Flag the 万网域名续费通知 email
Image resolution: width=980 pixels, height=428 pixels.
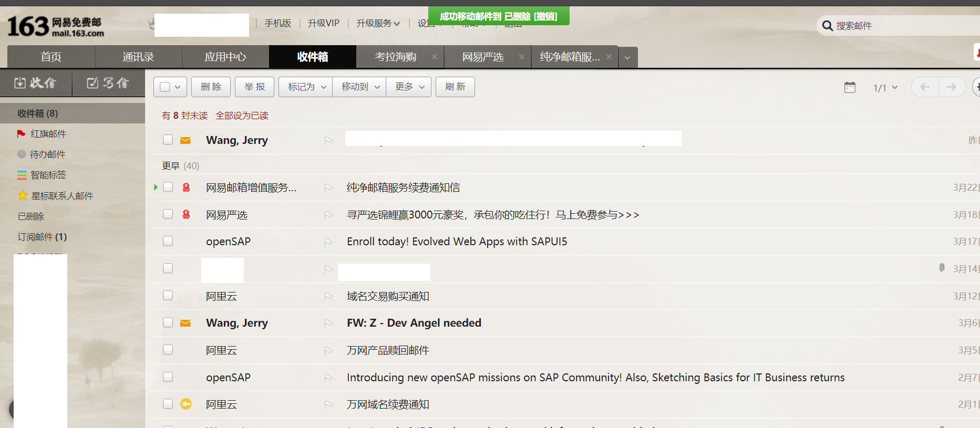click(x=328, y=405)
